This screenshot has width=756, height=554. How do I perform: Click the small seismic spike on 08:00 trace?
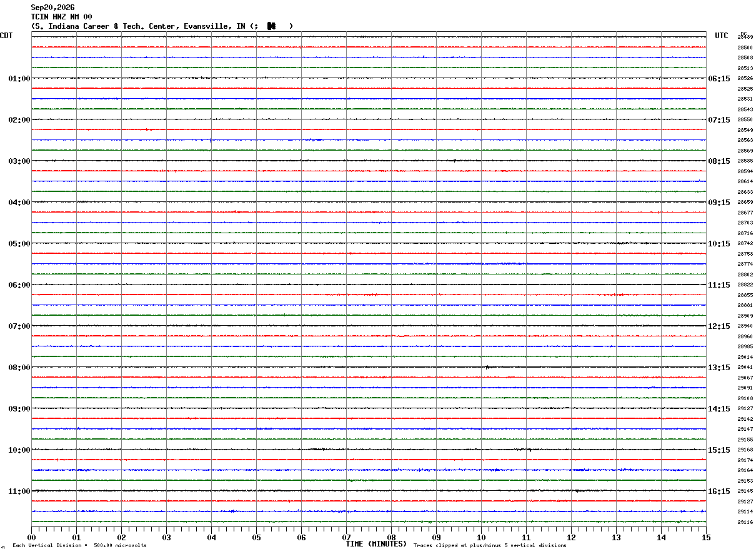487,367
